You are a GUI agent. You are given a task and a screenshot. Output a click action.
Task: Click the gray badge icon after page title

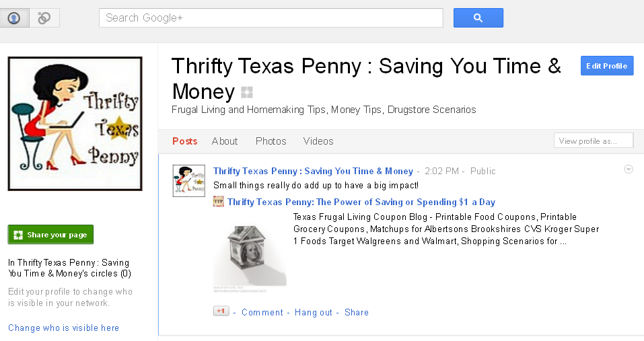coord(247,93)
